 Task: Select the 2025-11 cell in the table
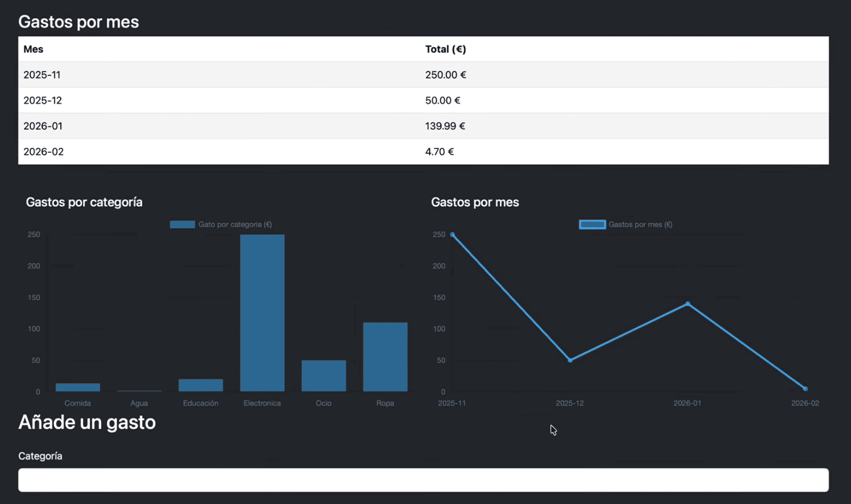(42, 75)
